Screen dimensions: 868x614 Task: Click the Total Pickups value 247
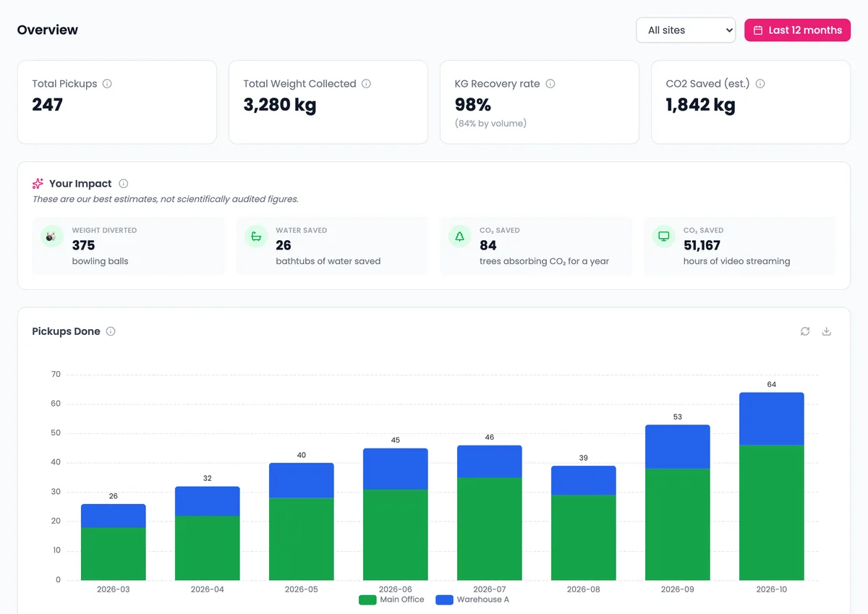[x=48, y=105]
